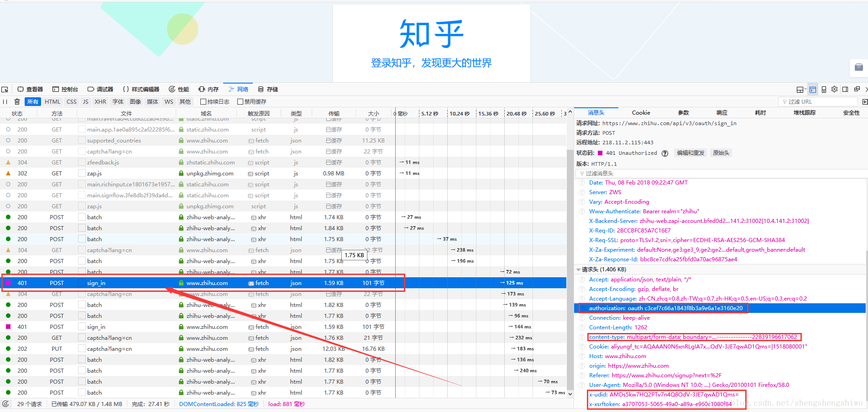The width and height of the screenshot is (868, 412).
Task: Open the 调试器 debugger tab
Action: point(100,90)
